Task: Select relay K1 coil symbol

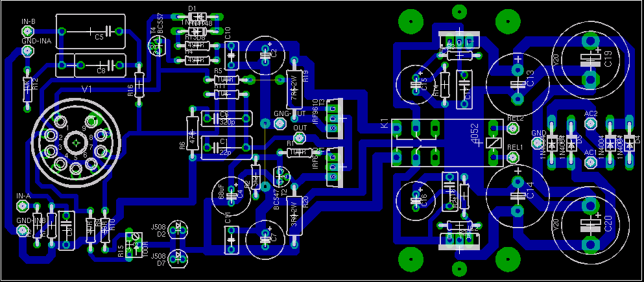Action: (492, 143)
